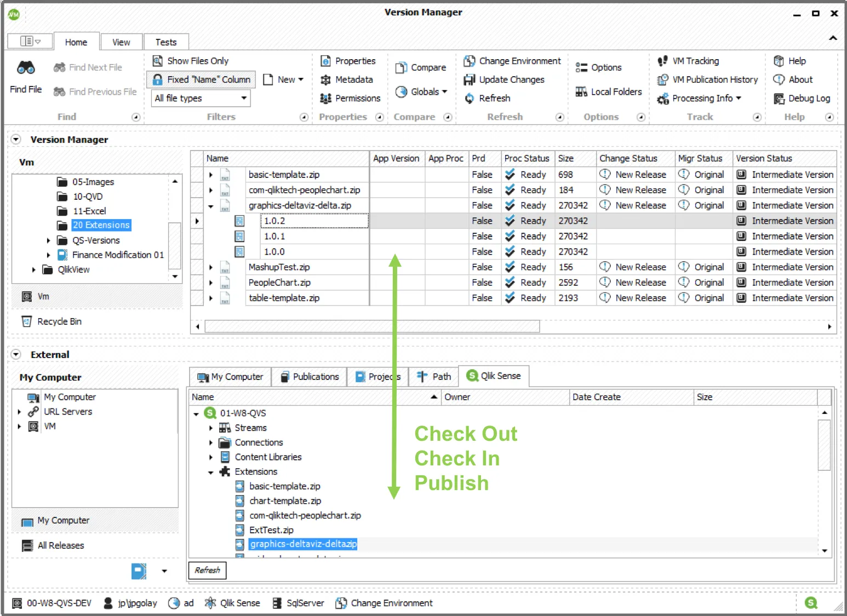The image size is (847, 616).
Task: Open the About dialog
Action: [x=793, y=79]
